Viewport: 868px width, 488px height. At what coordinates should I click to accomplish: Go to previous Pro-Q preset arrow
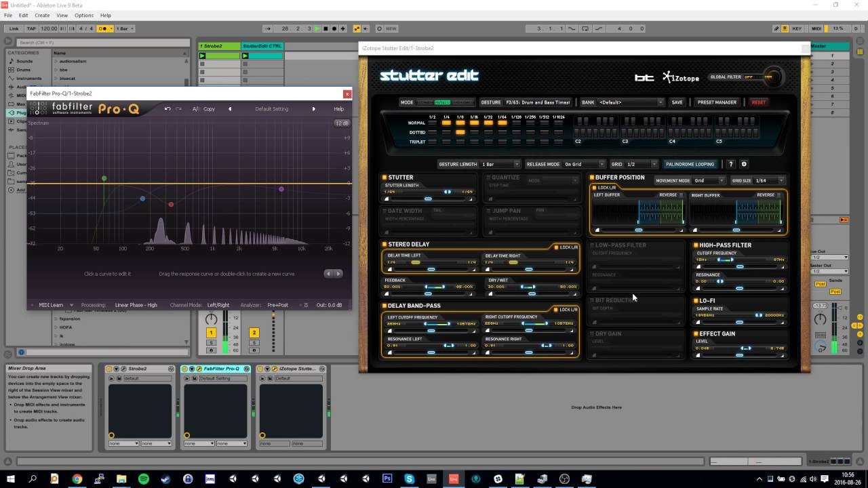point(229,108)
